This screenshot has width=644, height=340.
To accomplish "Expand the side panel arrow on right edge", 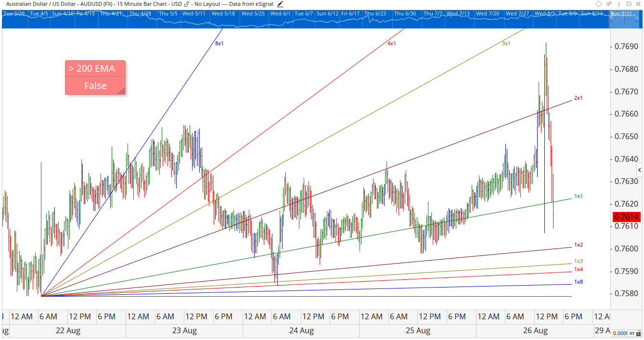I will click(x=639, y=170).
